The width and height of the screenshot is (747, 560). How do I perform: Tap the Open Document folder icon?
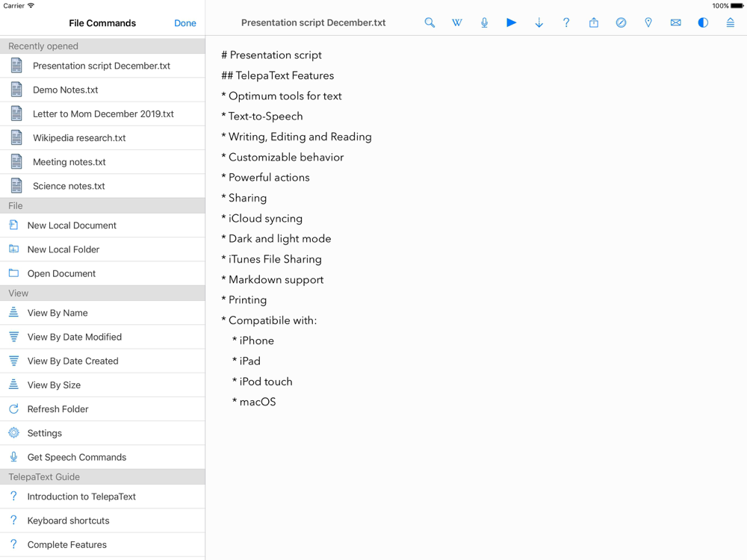pyautogui.click(x=13, y=273)
